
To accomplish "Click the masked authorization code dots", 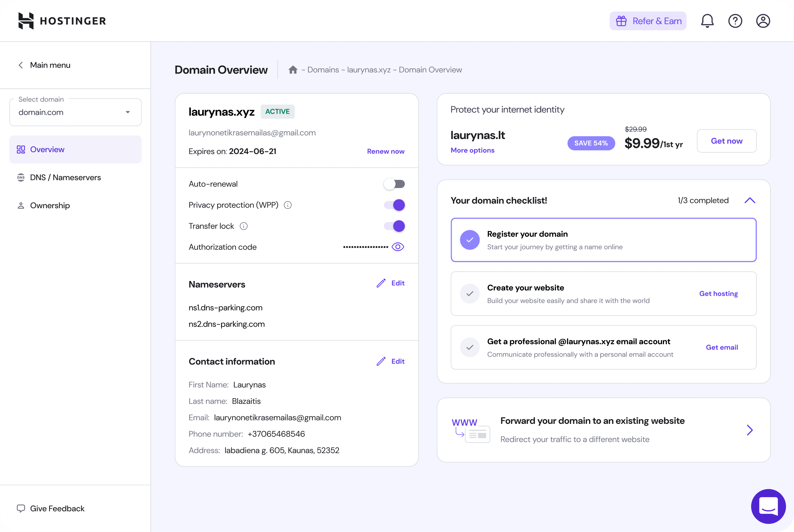I will (365, 247).
